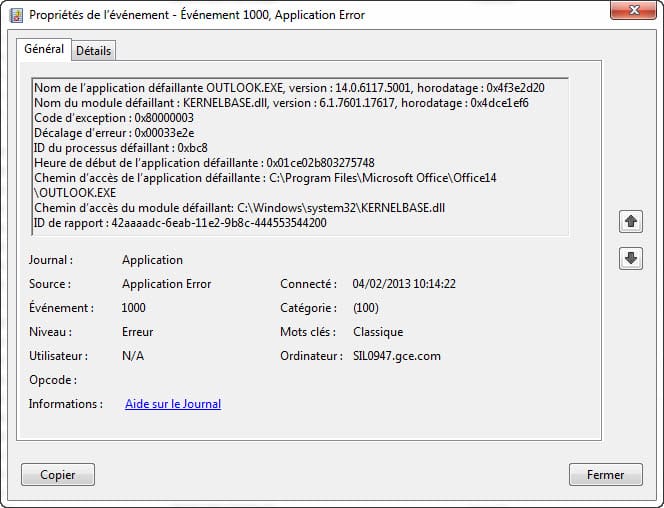Viewport: 664px width, 508px height.
Task: Click the Événement value 1000
Action: pos(133,308)
